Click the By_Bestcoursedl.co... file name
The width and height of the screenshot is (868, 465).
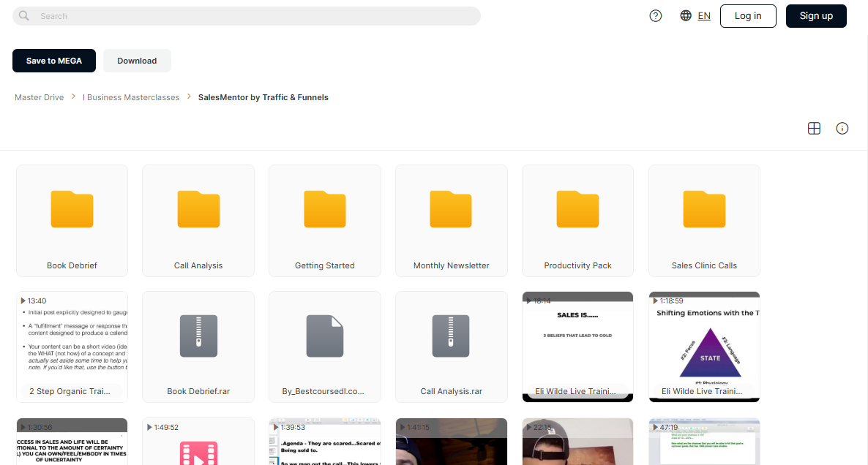pyautogui.click(x=323, y=391)
